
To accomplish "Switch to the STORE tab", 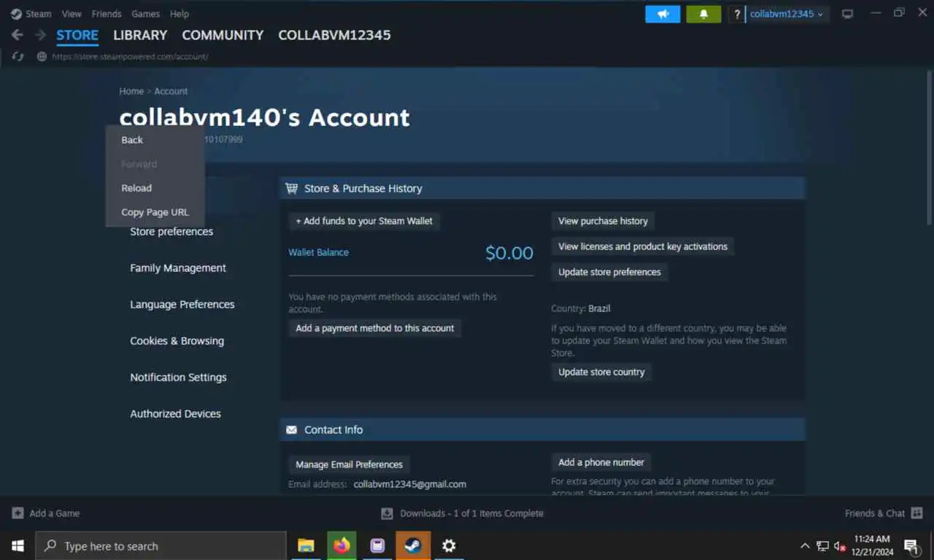I will click(x=77, y=35).
